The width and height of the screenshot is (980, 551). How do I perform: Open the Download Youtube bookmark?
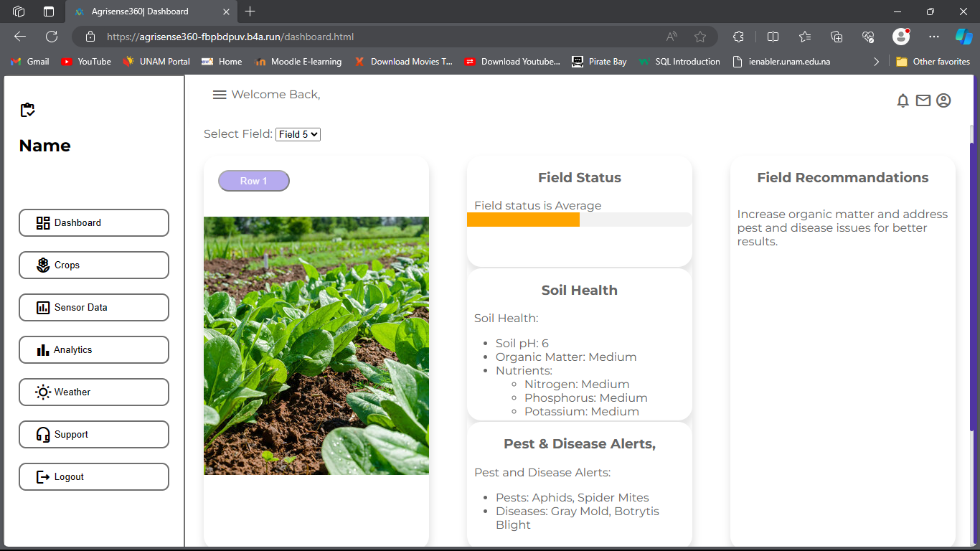click(512, 62)
